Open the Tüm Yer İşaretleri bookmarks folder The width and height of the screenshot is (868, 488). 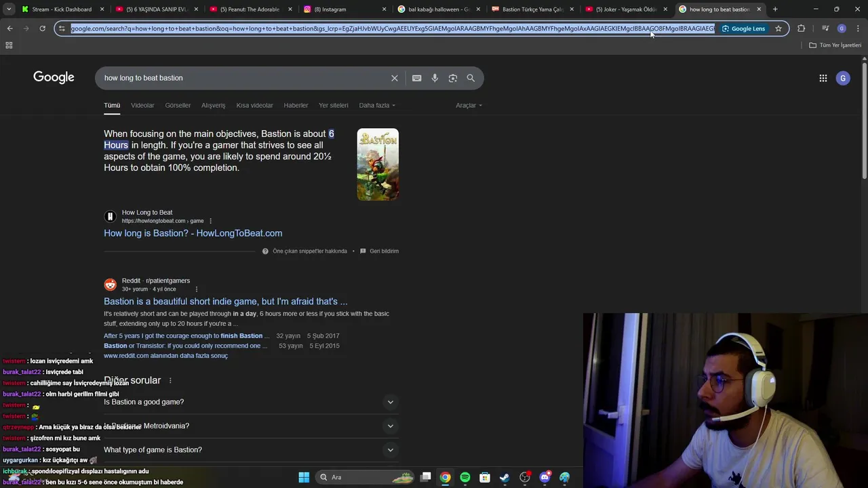tap(835, 45)
